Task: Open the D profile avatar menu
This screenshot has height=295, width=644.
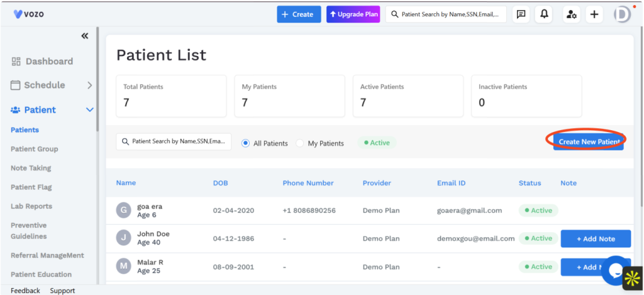Action: point(622,14)
